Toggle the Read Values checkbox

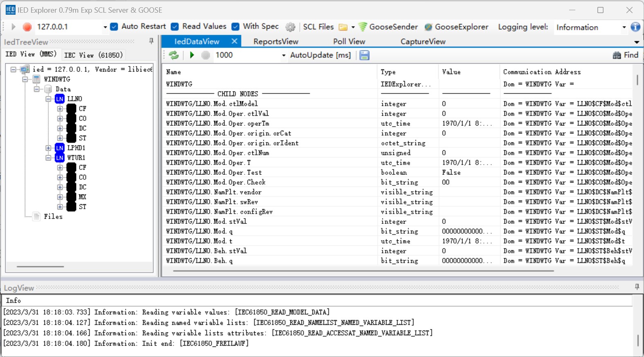tap(175, 27)
